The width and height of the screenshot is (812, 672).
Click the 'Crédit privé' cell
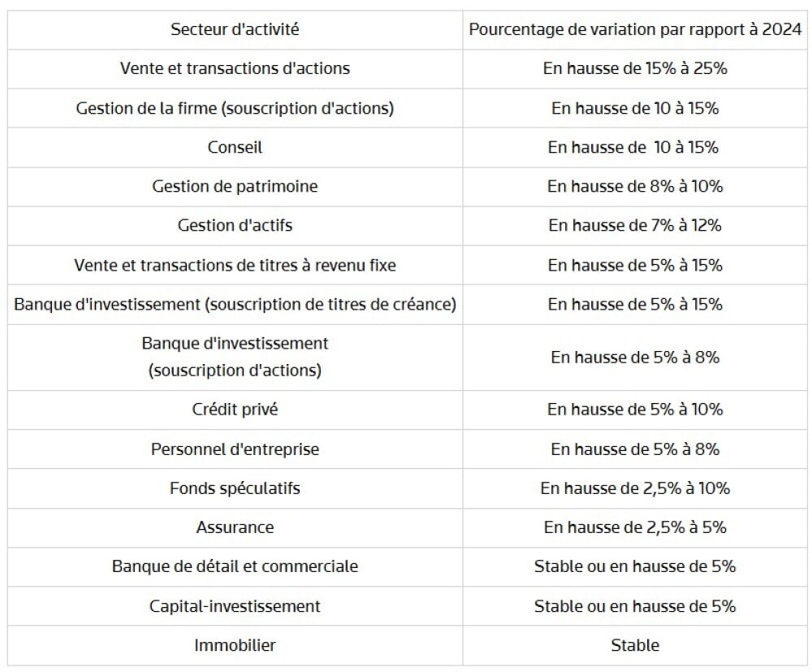pyautogui.click(x=235, y=410)
